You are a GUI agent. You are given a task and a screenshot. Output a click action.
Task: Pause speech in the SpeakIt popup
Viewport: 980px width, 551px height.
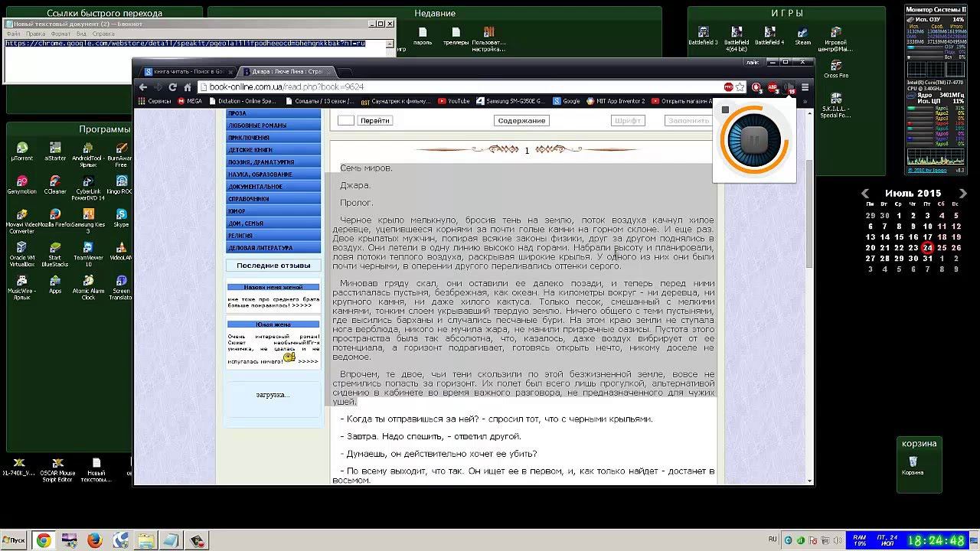(x=754, y=141)
